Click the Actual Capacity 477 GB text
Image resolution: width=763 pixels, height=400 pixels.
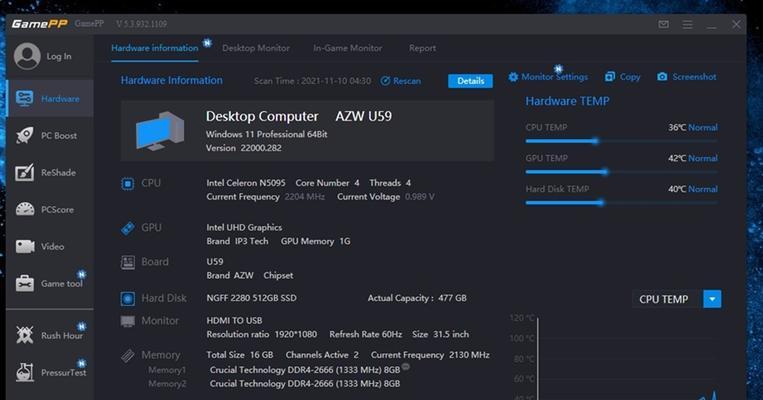pos(417,298)
